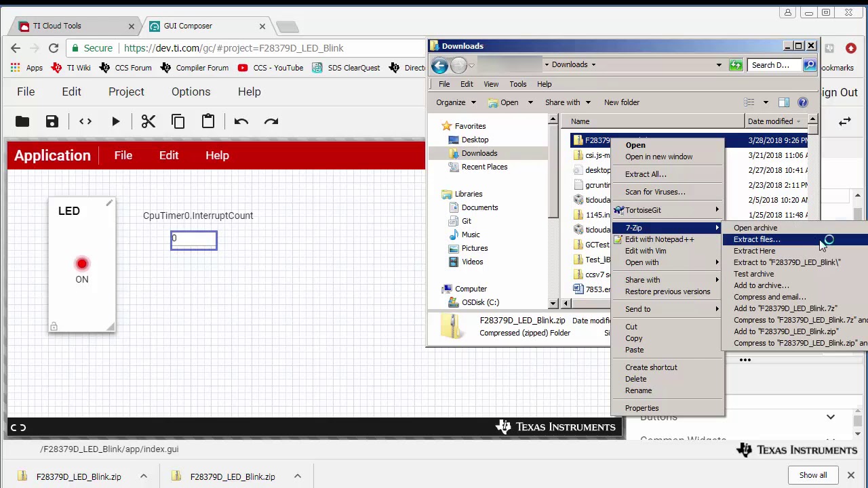Viewport: 868px width, 488px height.
Task: Click the Explorer refresh address button
Action: click(736, 65)
